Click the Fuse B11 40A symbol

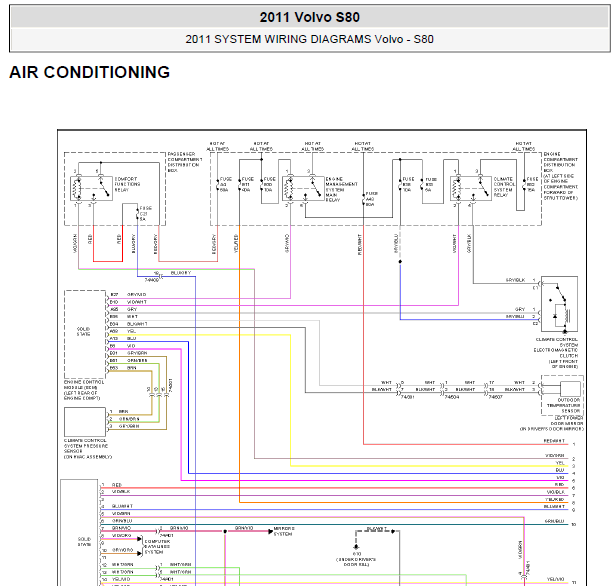[x=239, y=185]
